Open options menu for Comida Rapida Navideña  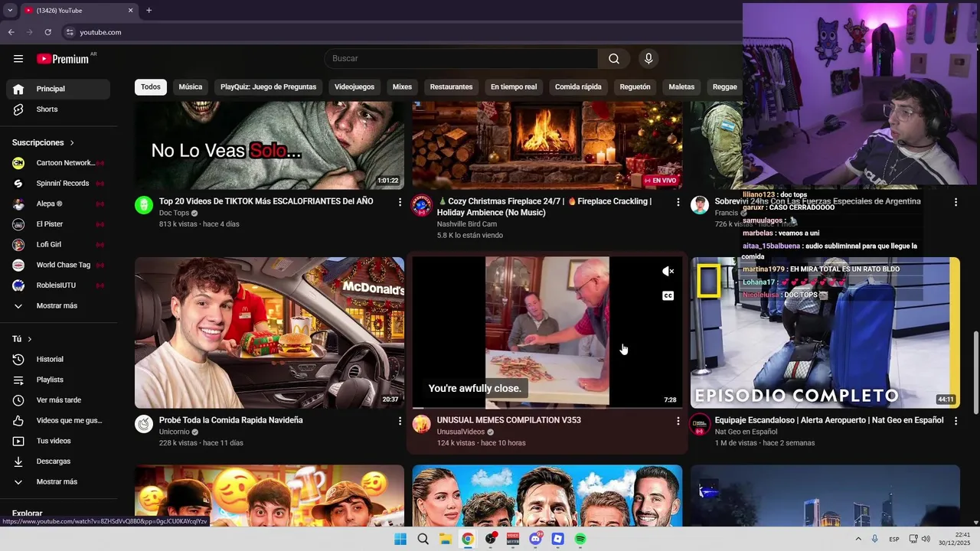coord(400,421)
